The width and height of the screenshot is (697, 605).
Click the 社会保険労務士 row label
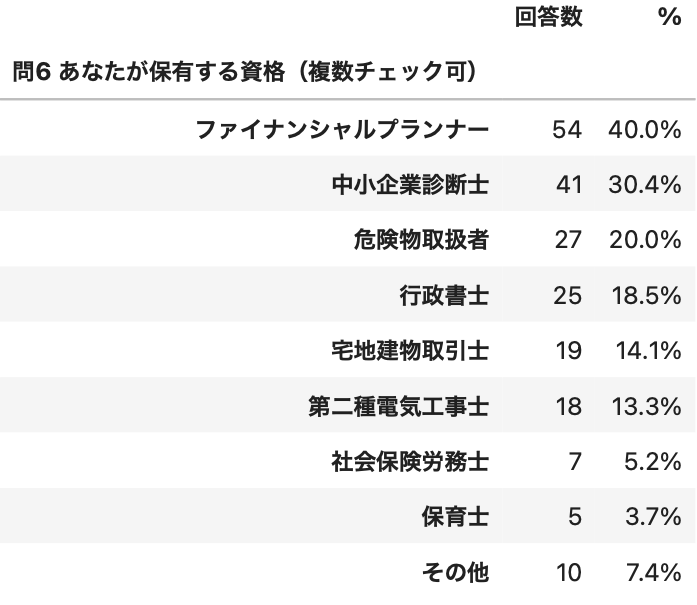pyautogui.click(x=410, y=461)
